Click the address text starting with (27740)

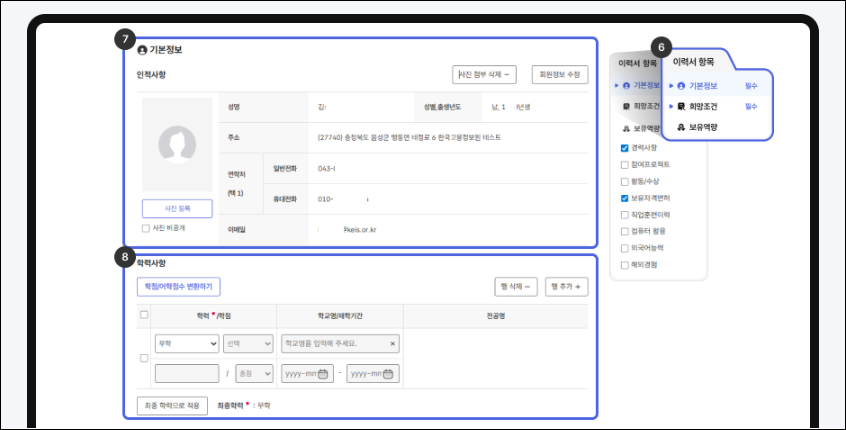[x=409, y=138]
